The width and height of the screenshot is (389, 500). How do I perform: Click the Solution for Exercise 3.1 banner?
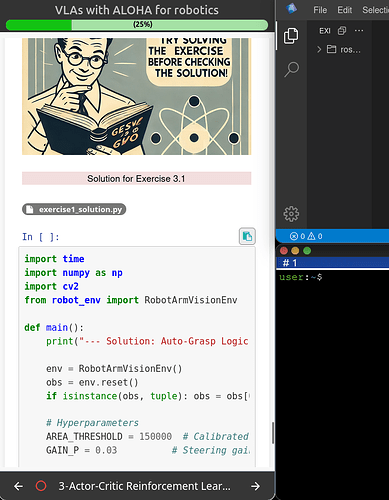click(x=137, y=178)
